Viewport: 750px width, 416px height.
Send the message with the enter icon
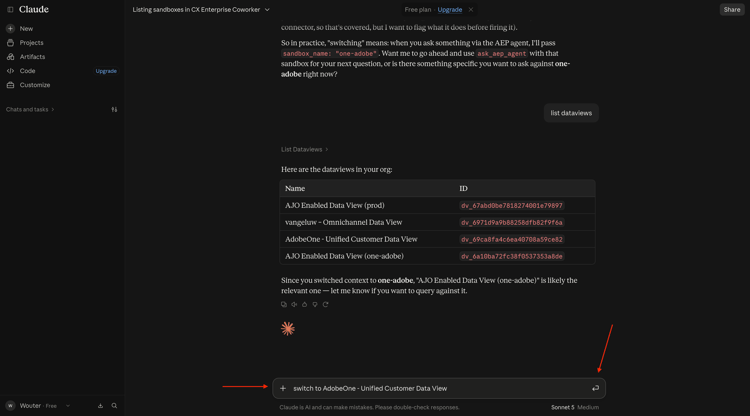tap(595, 388)
